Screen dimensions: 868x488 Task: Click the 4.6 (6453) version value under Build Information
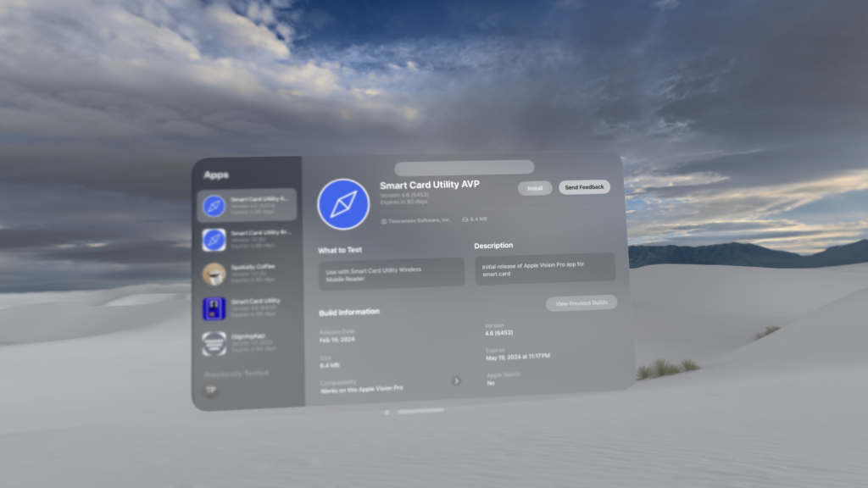pyautogui.click(x=498, y=332)
